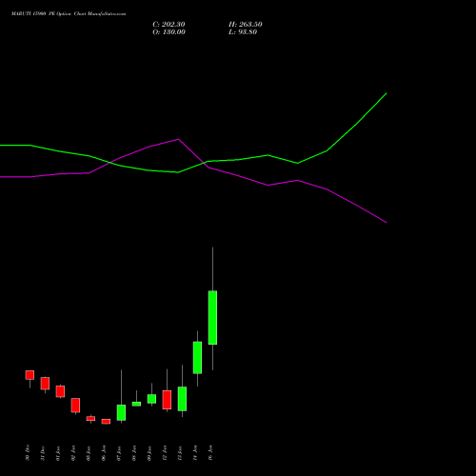The width and height of the screenshot is (476, 476).
Task: Click the 12 Jan date label
Action: click(x=165, y=453)
